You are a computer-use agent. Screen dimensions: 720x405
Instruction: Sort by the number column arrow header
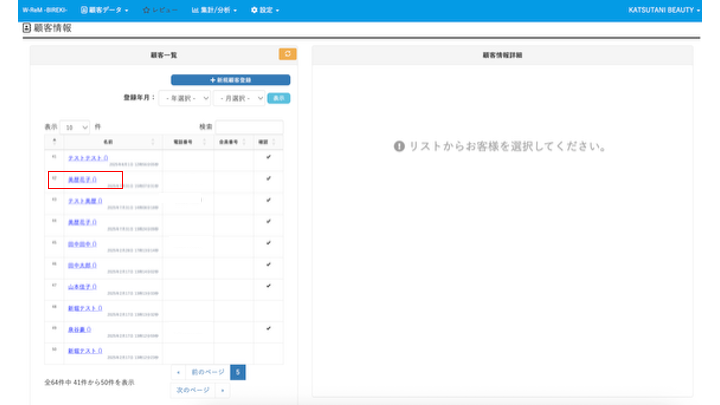[54, 141]
